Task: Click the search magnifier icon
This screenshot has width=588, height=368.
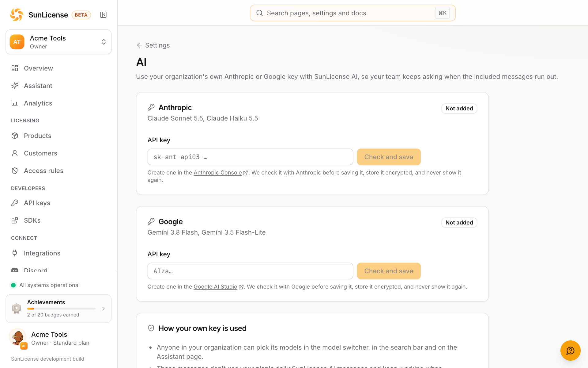Action: [x=259, y=13]
